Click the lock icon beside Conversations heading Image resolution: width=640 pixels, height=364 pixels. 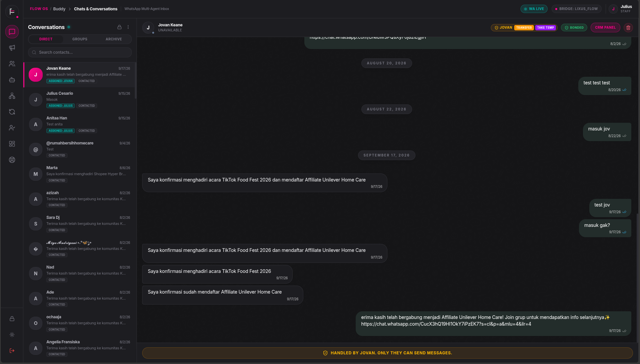[119, 27]
